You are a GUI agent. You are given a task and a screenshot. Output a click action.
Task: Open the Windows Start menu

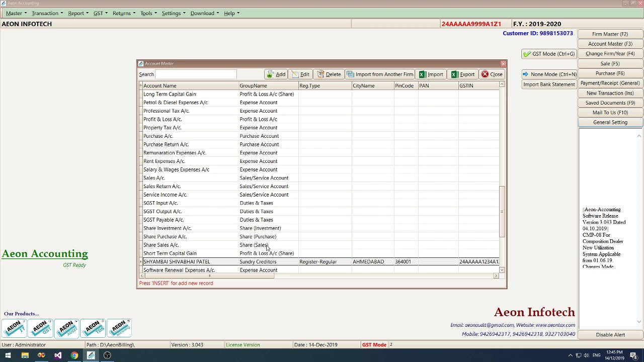coord(8,355)
